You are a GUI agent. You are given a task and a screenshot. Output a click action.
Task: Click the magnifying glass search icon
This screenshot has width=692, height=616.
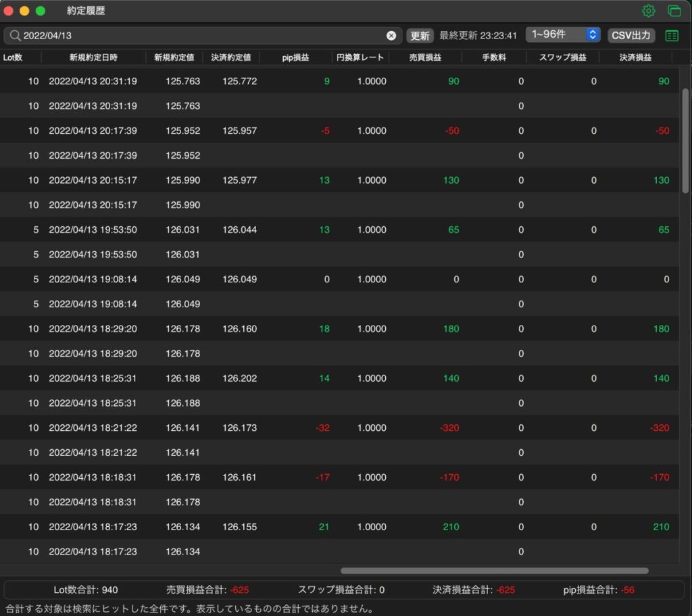15,35
